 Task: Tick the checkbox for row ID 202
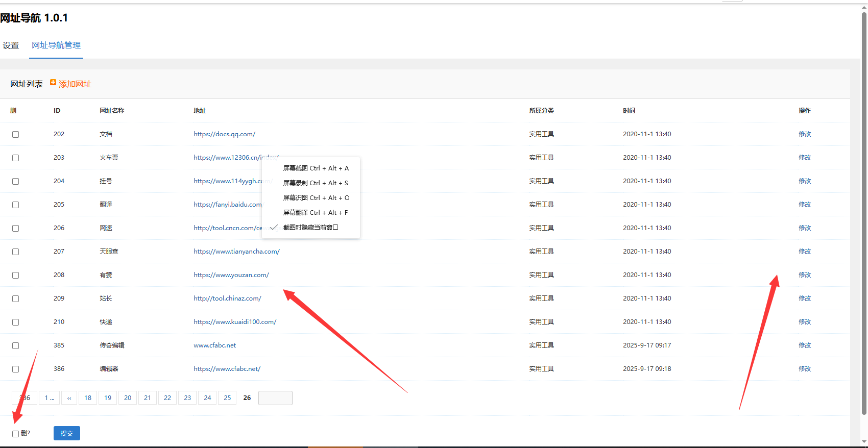pos(16,135)
